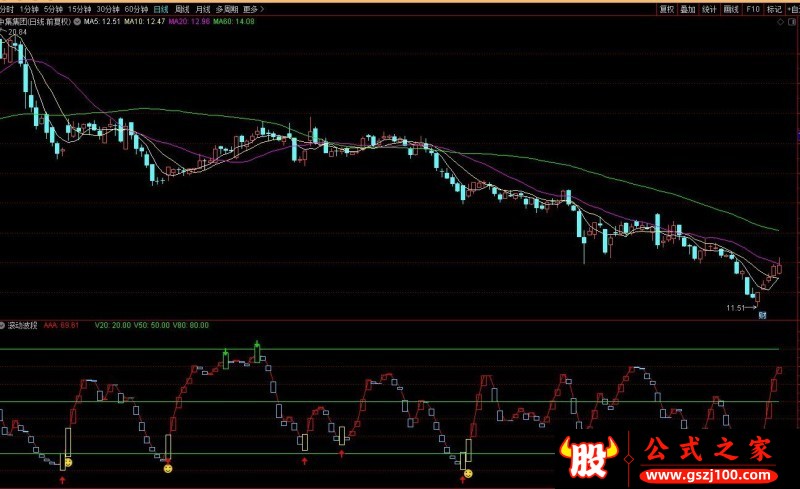800x489 pixels.
Task: Click the panel icon right of the diamond
Action: (x=795, y=20)
